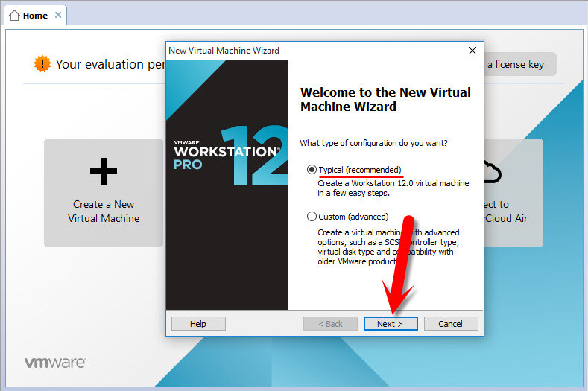Click the license key button behind the wizard
588x391 pixels.
pos(519,65)
